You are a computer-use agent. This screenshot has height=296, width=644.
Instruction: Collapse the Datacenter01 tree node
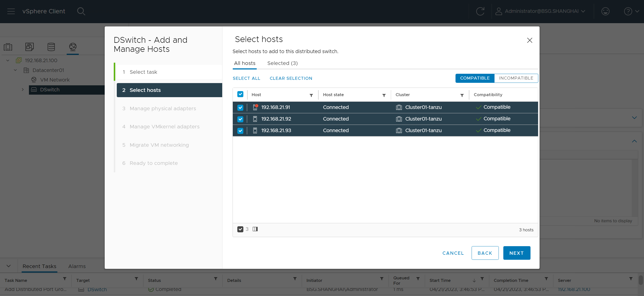15,70
